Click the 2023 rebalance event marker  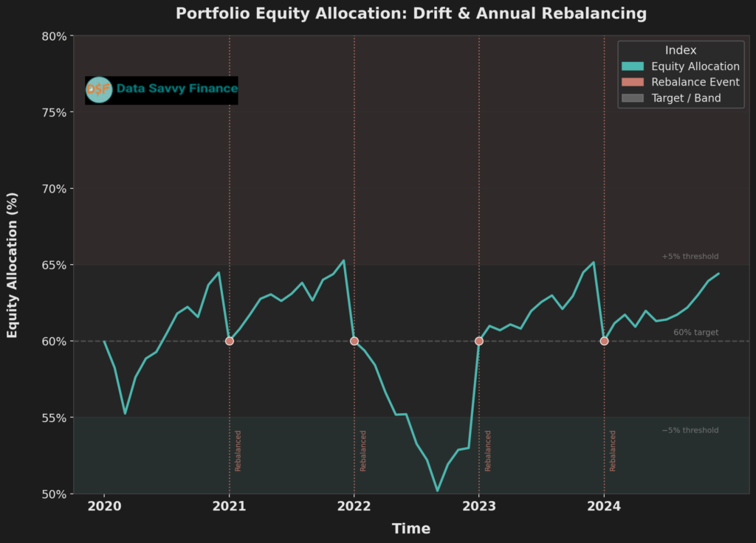pos(479,341)
